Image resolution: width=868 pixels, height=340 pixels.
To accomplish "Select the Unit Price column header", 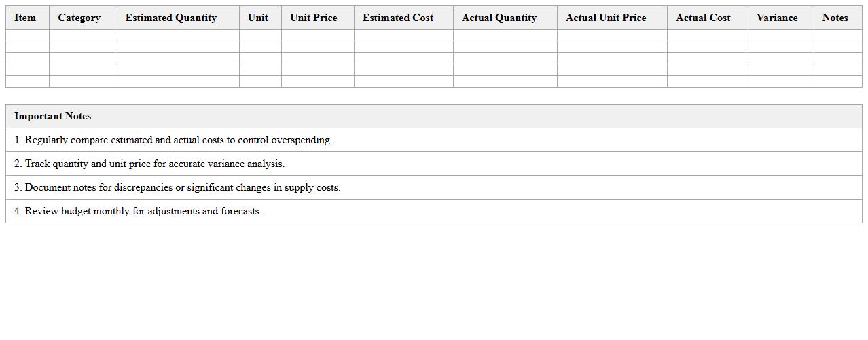I will click(313, 18).
